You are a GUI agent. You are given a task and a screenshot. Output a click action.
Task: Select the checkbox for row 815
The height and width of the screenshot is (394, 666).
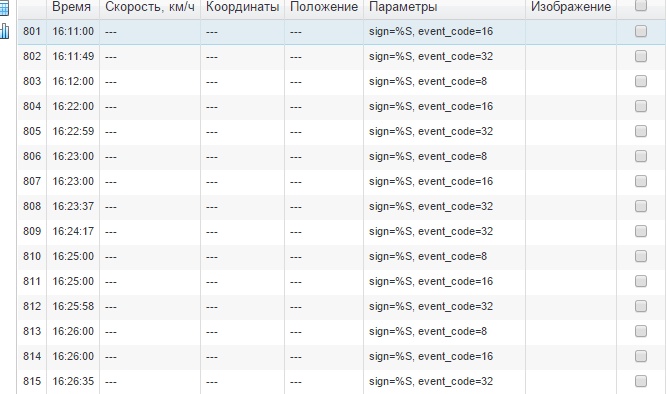[641, 381]
